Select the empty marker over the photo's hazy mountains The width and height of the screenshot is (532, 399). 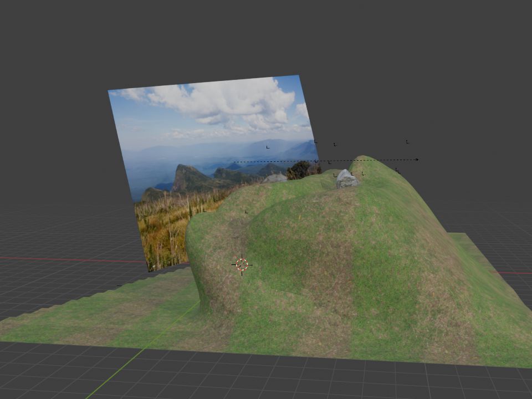[268, 147]
